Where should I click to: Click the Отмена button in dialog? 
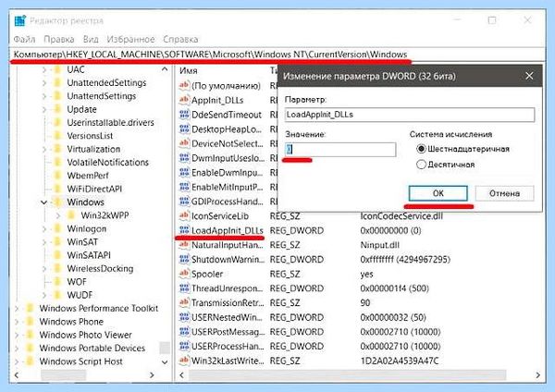coord(504,193)
